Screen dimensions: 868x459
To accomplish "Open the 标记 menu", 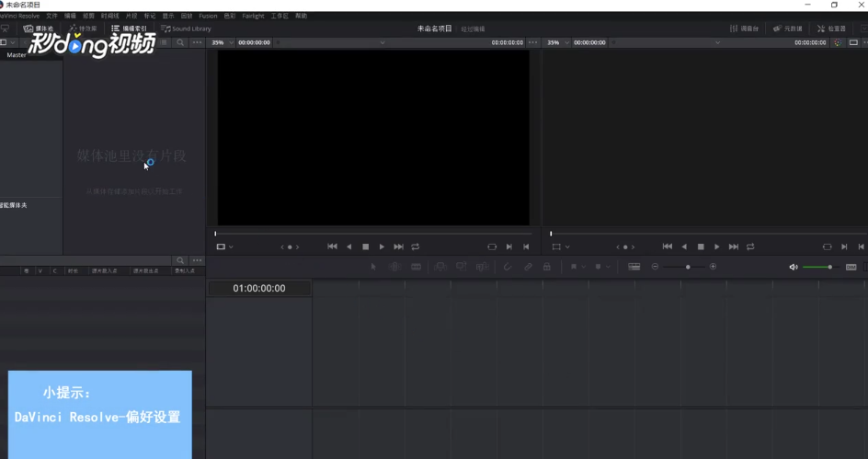I will pyautogui.click(x=150, y=16).
